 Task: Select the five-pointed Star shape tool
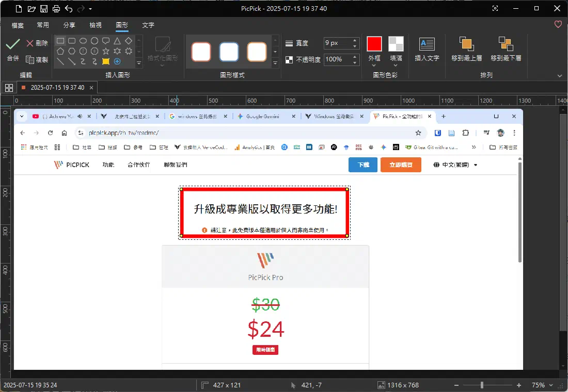[x=106, y=51]
